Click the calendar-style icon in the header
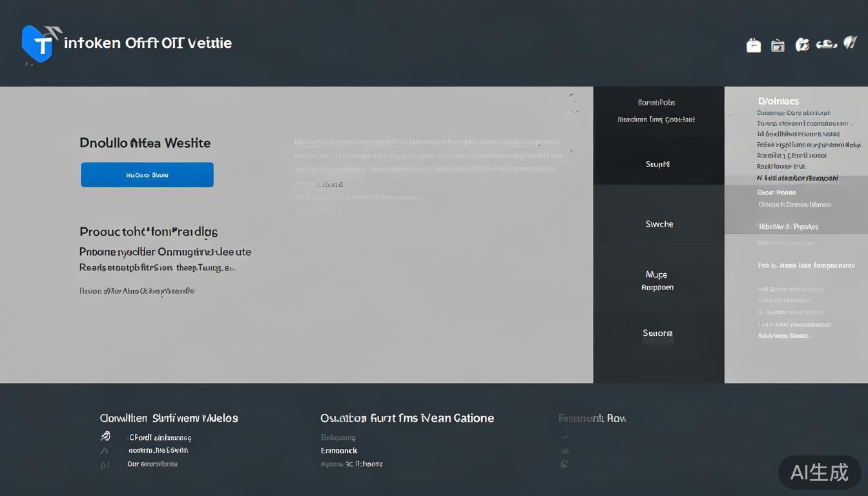The width and height of the screenshot is (868, 496). (778, 45)
